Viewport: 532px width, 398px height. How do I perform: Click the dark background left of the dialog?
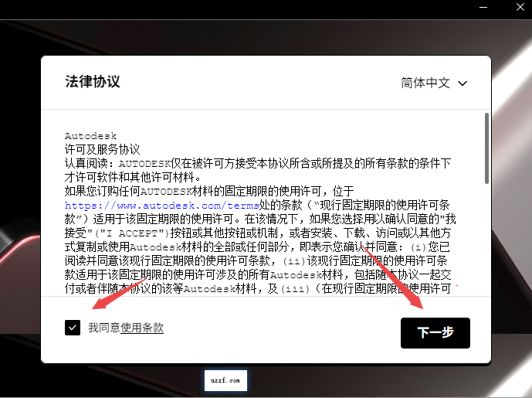coord(19,193)
